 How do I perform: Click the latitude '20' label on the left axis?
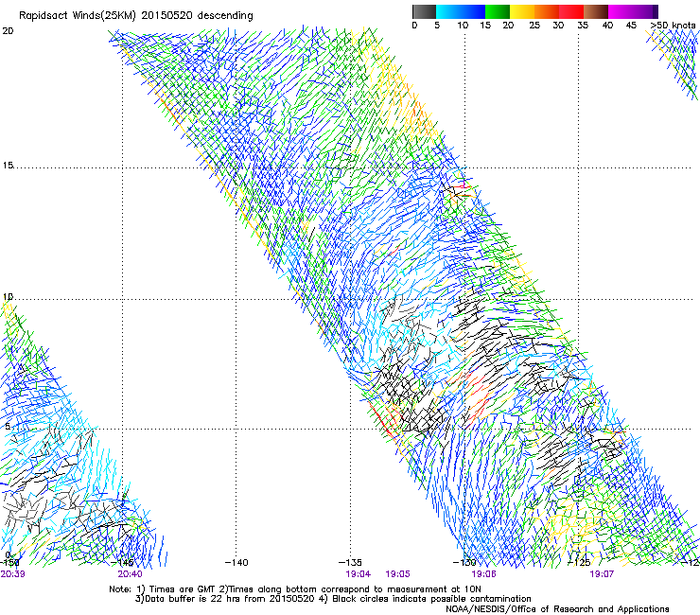[x=8, y=31]
